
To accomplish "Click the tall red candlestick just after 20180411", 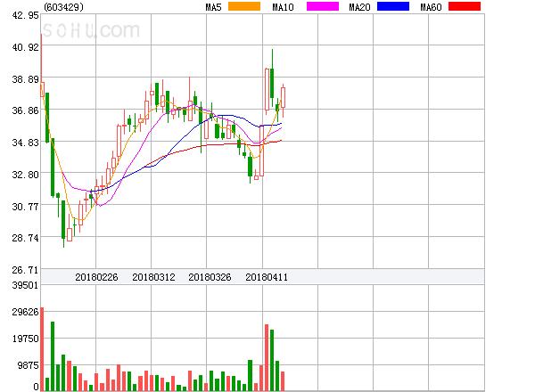I will (267, 89).
